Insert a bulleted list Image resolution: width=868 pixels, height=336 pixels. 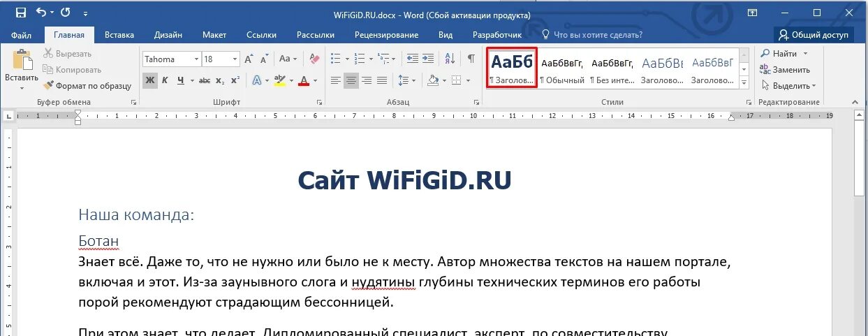click(335, 59)
